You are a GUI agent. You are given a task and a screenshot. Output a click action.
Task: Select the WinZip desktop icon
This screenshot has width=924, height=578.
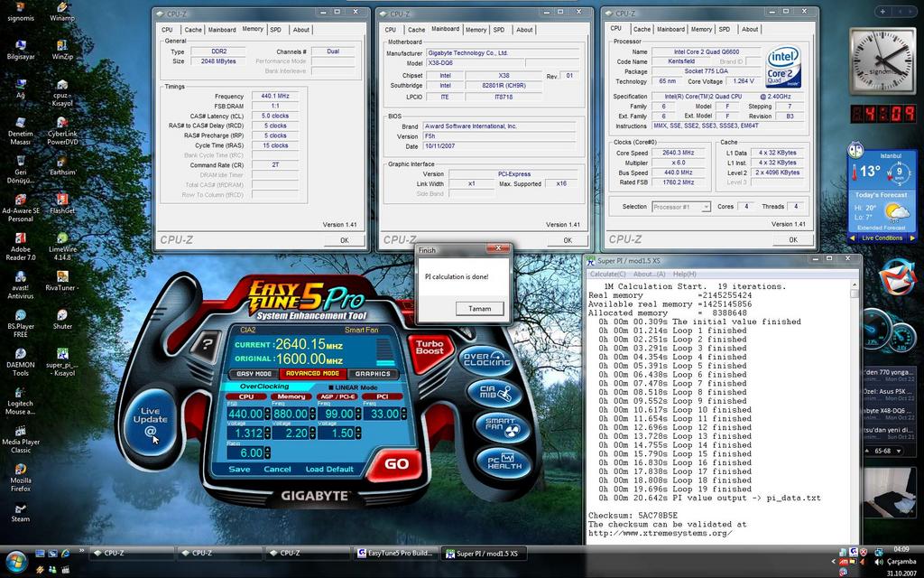pos(62,51)
